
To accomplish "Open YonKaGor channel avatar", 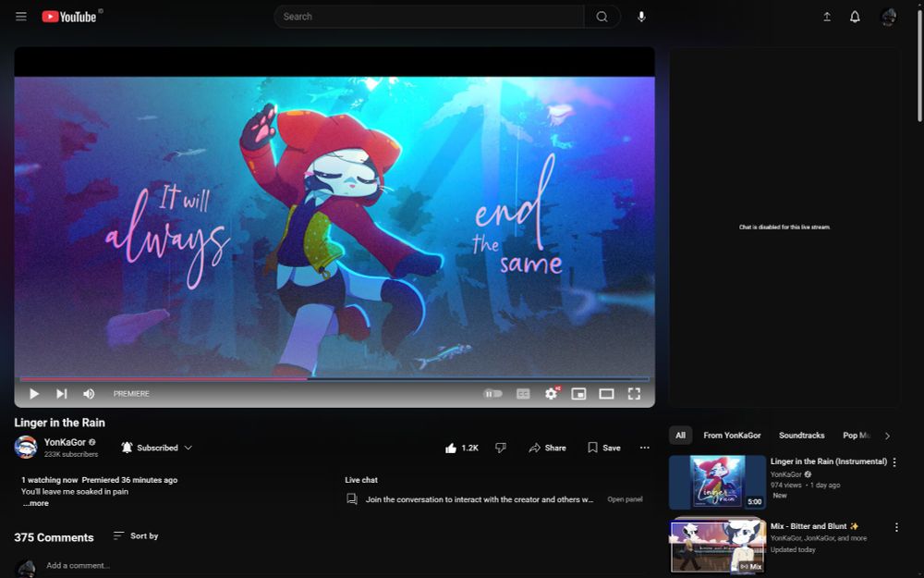I will (x=26, y=447).
